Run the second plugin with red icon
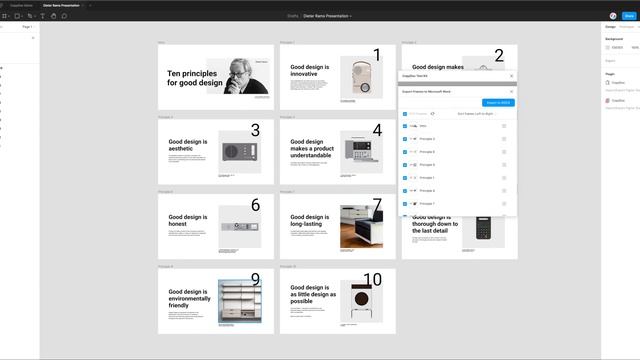The image size is (640, 360). pos(618,100)
